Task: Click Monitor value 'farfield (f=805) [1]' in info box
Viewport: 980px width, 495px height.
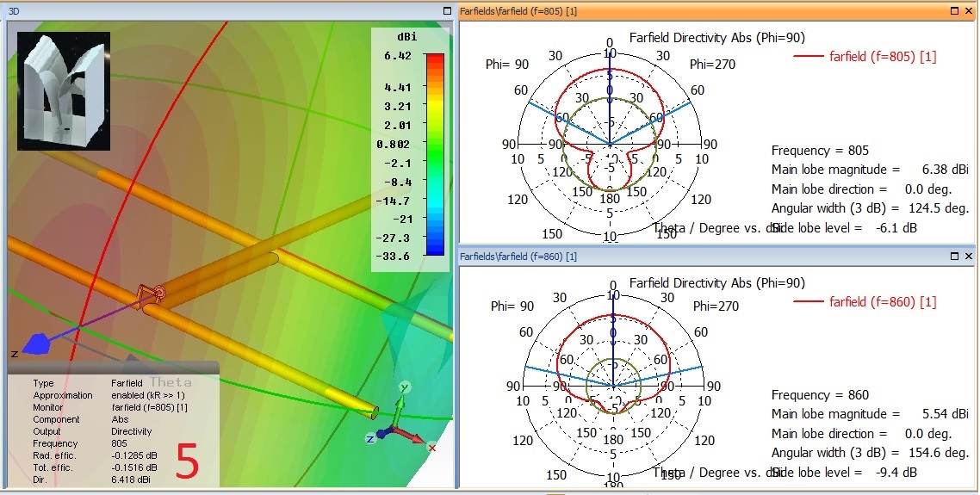Action: (x=149, y=407)
